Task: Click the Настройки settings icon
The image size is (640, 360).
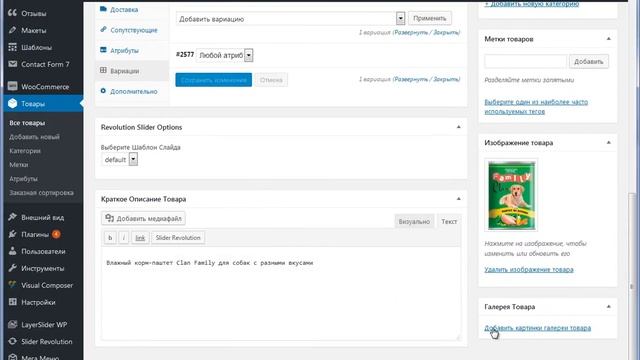Action: click(13, 302)
